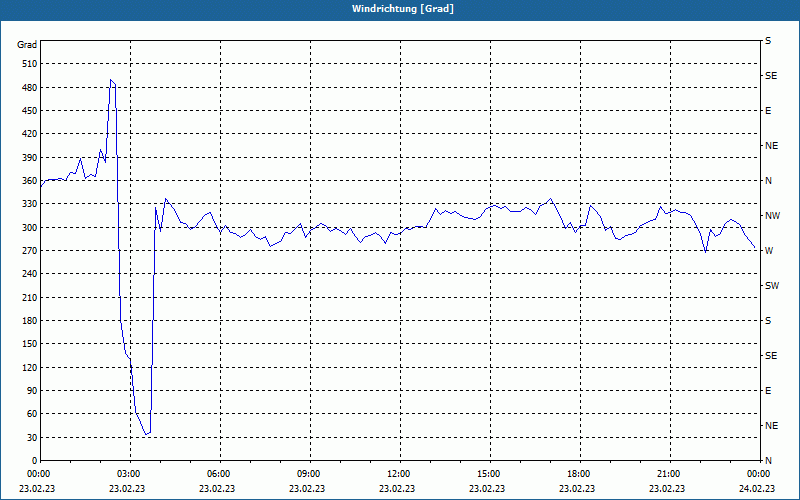Select the 480 value on the degree axis
Screen dimensions: 800x500
point(31,88)
